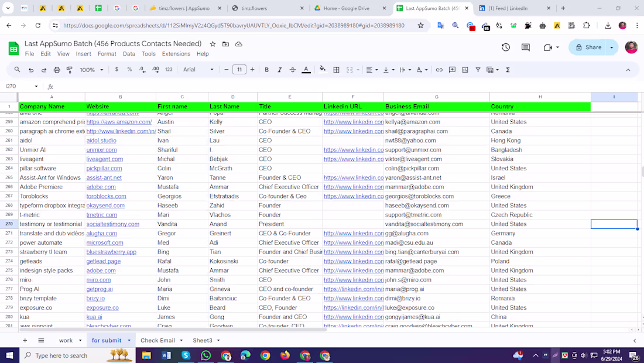Click the font size field showing 11
This screenshot has height=363, width=644.
[239, 70]
